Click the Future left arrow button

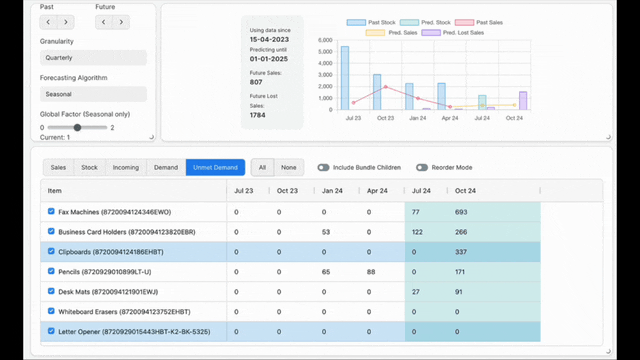click(104, 22)
